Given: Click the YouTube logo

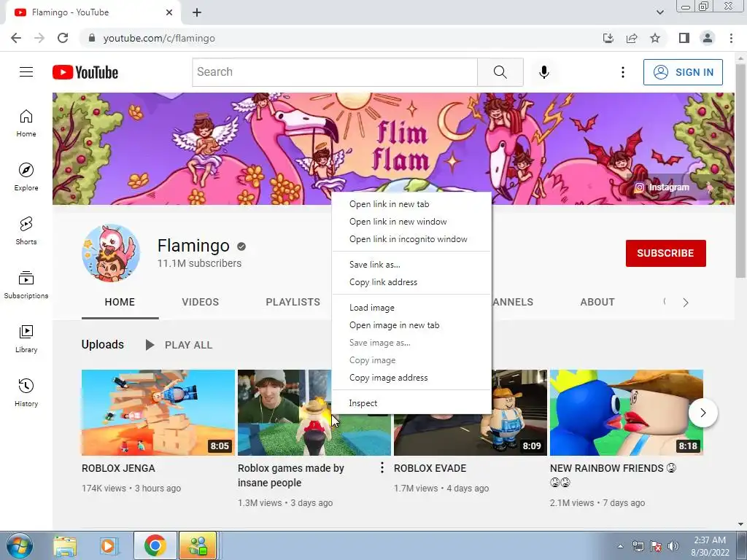Looking at the screenshot, I should pos(85,72).
